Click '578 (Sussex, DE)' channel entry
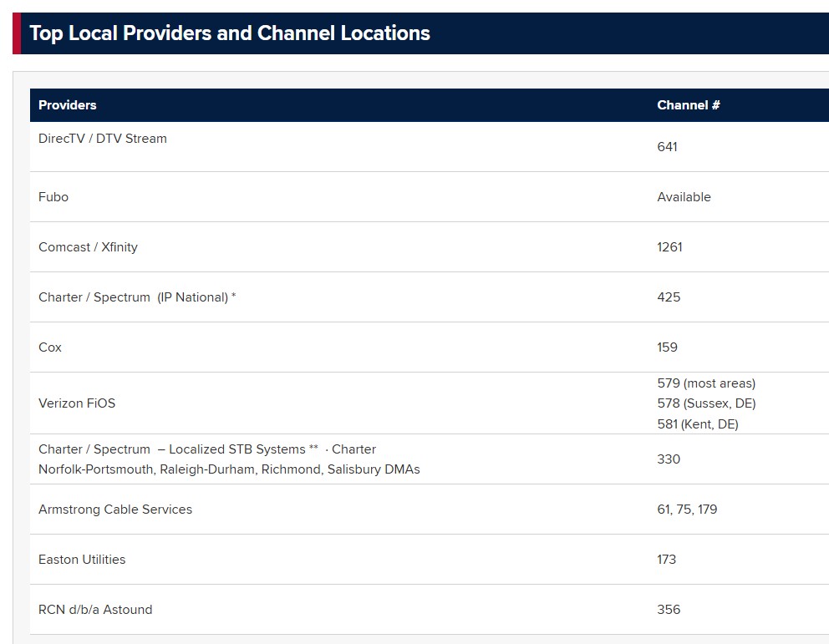Viewport: 829px width, 644px height. coord(706,403)
